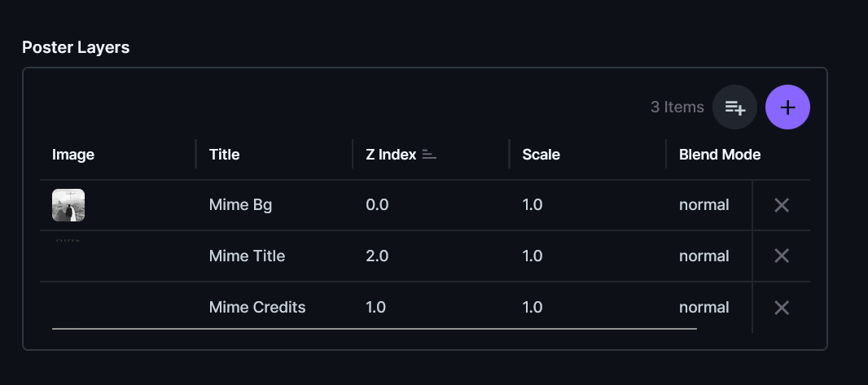This screenshot has height=385, width=868.
Task: Click the Mime Title image thumbnail
Action: click(x=68, y=243)
